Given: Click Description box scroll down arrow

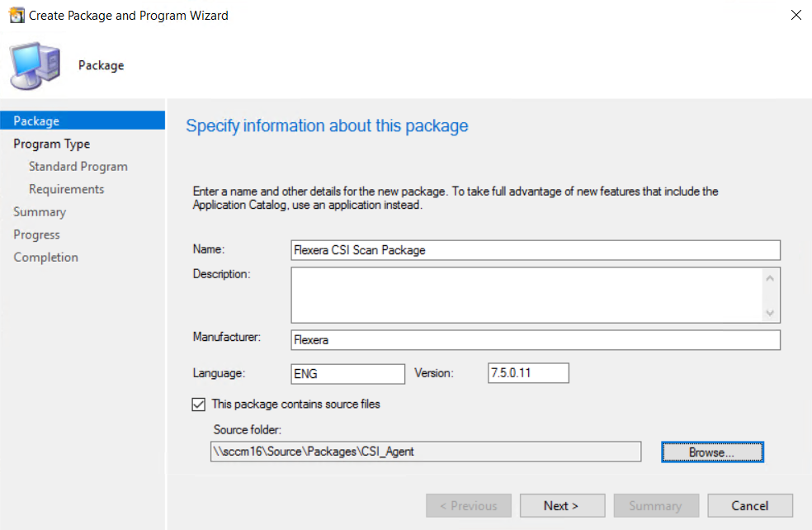Looking at the screenshot, I should (770, 313).
